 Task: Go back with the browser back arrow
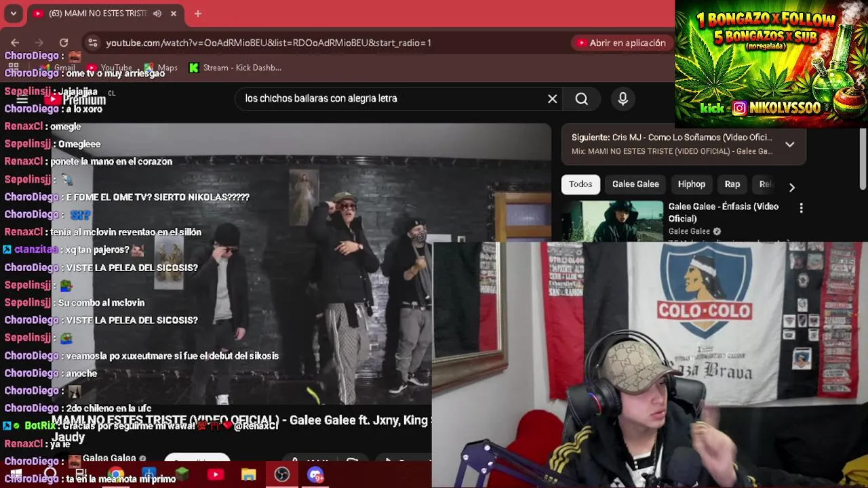[x=15, y=43]
